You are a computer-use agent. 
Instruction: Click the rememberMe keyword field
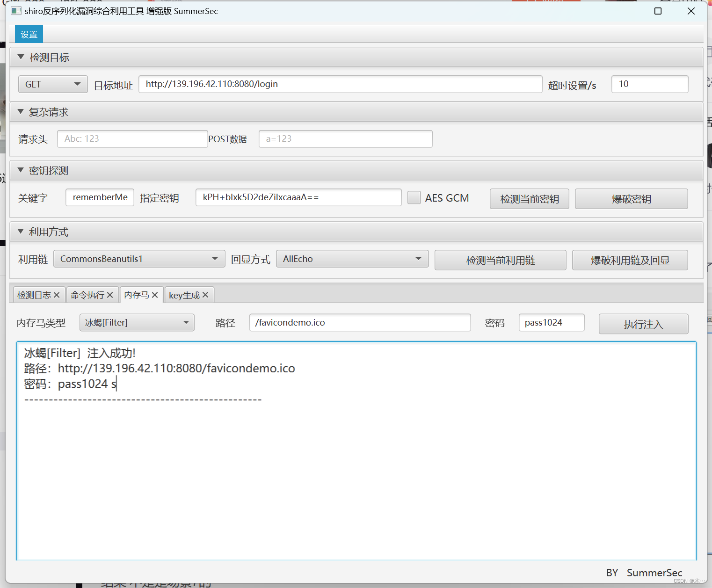point(100,197)
